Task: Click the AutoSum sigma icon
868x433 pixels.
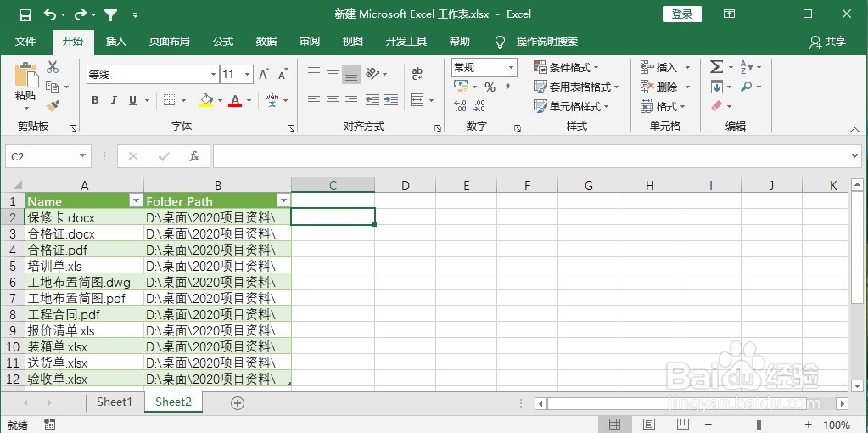Action: pyautogui.click(x=717, y=67)
